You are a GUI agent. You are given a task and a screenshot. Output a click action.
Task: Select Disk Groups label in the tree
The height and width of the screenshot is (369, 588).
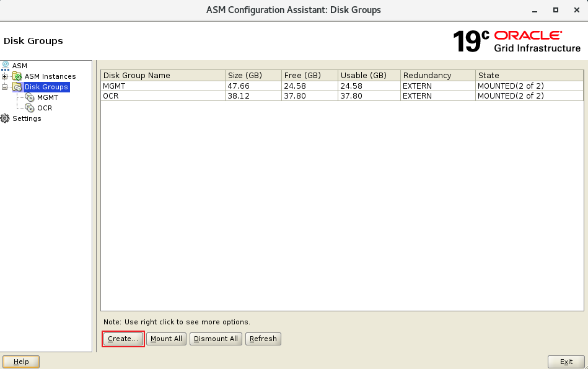46,87
